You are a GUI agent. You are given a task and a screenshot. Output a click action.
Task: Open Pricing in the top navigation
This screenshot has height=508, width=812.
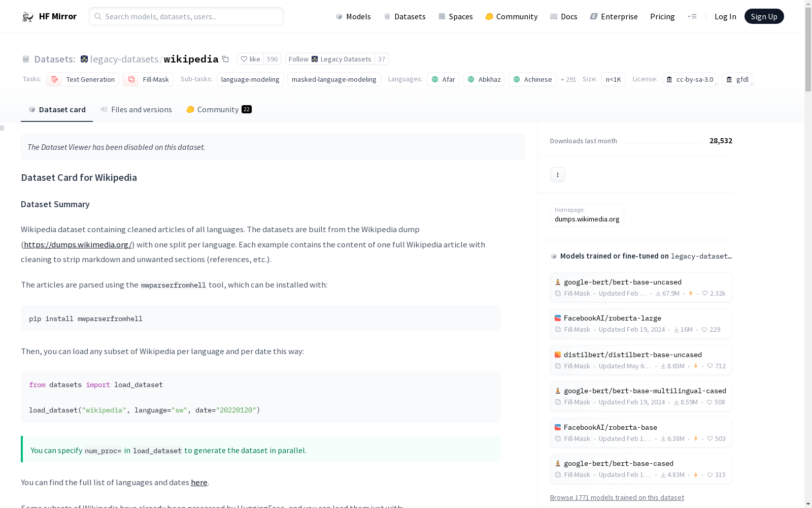click(662, 17)
